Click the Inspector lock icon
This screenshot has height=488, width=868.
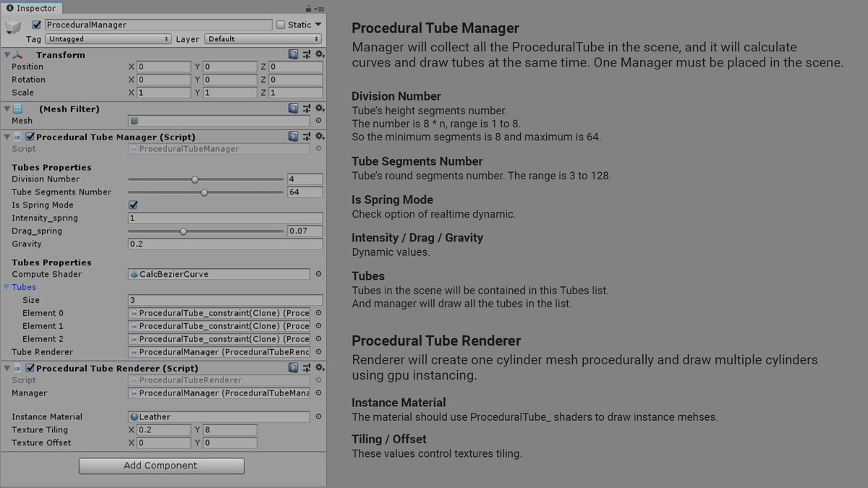(x=310, y=9)
